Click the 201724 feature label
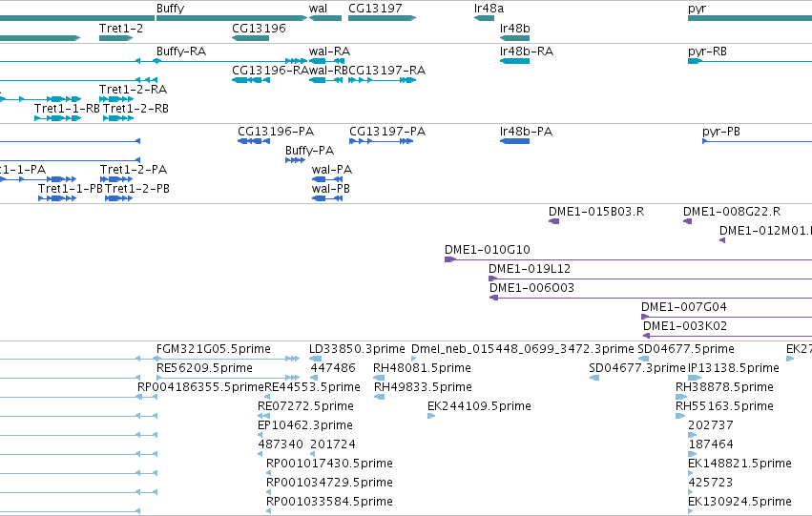The width and height of the screenshot is (812, 516). pos(333,445)
